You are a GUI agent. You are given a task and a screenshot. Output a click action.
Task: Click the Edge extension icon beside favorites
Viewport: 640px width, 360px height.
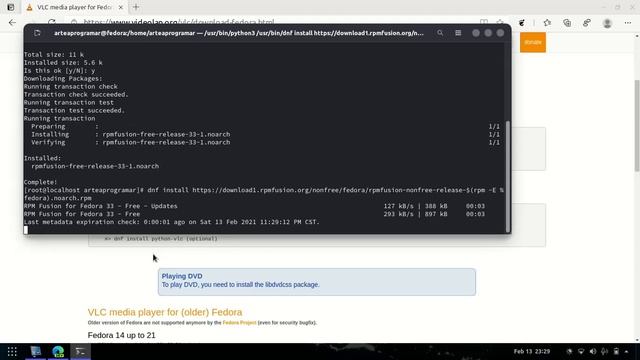522,23
